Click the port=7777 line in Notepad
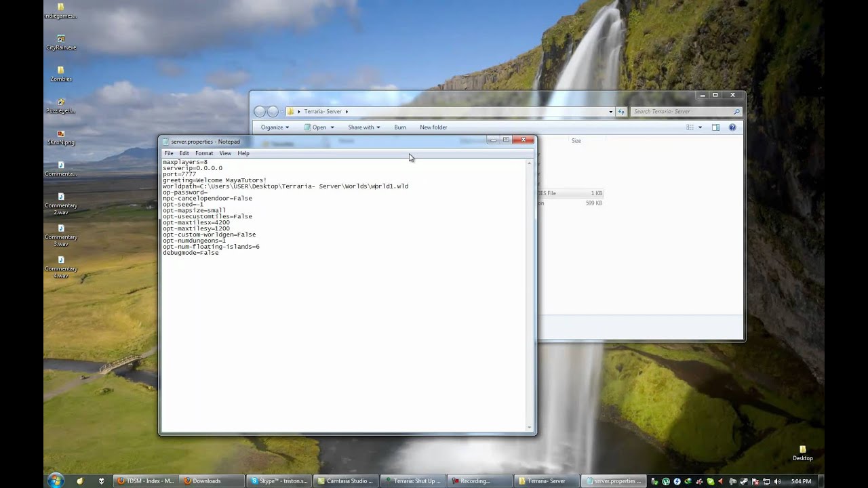The height and width of the screenshot is (488, 868). (180, 174)
